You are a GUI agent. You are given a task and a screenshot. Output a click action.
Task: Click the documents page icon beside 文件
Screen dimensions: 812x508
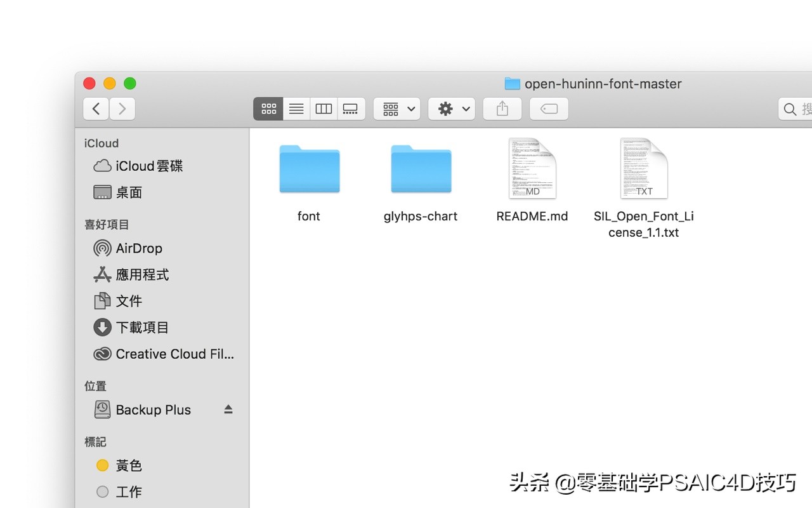tap(102, 301)
